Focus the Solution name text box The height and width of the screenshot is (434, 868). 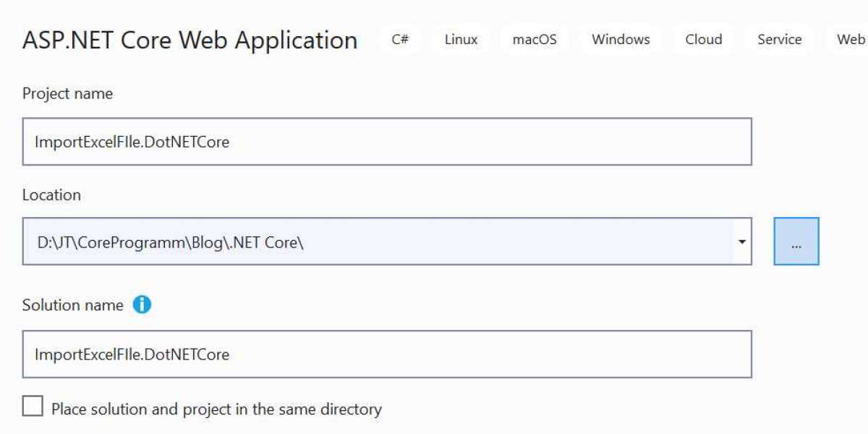click(x=387, y=354)
